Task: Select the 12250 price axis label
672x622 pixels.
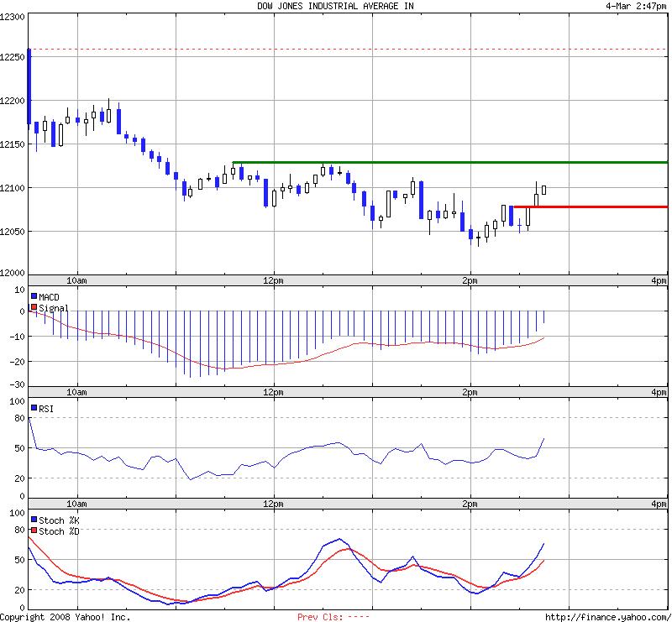Action: pos(13,57)
